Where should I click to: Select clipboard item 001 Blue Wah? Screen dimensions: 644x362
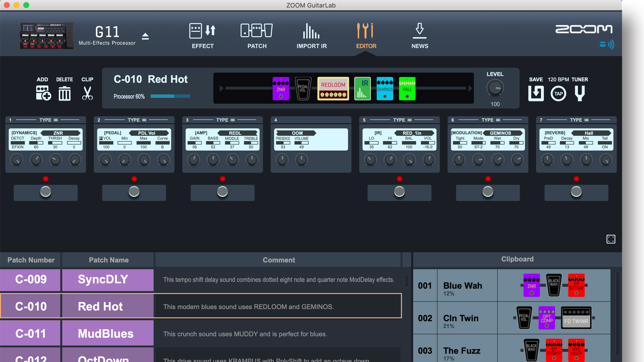point(512,286)
